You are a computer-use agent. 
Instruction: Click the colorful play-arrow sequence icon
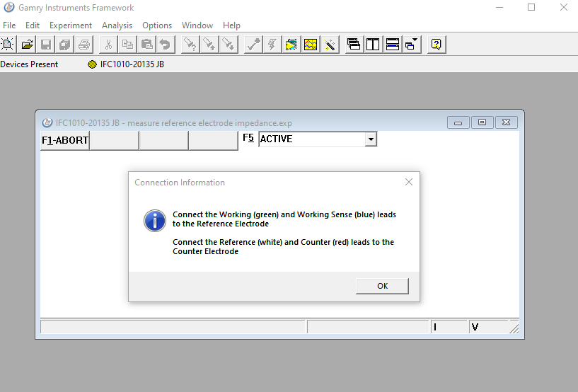tap(291, 45)
